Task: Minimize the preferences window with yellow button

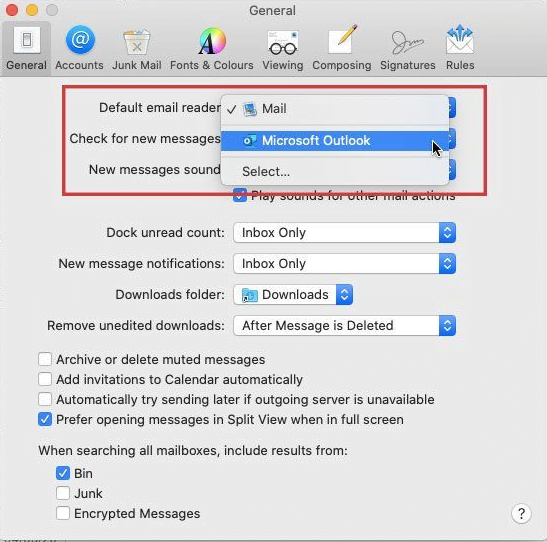Action: (x=32, y=10)
